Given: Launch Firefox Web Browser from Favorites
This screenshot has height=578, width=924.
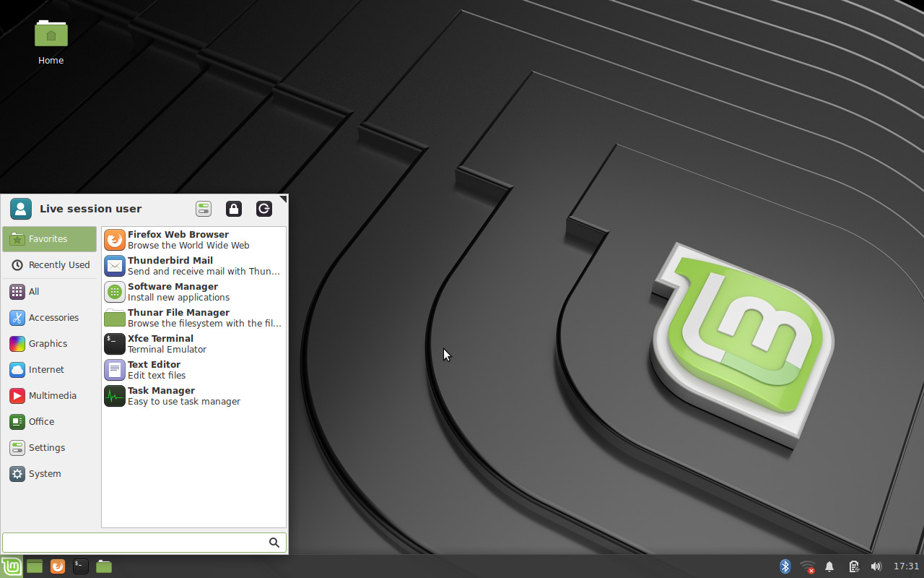Looking at the screenshot, I should tap(178, 239).
